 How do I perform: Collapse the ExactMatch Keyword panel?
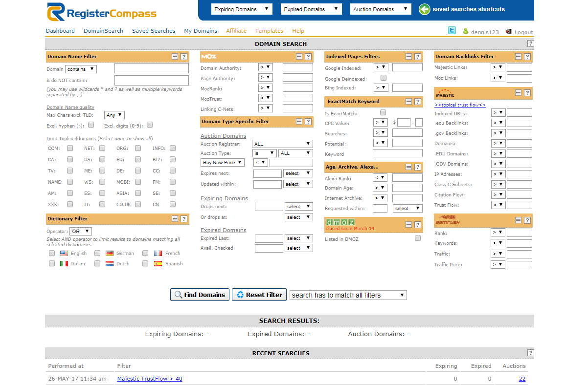coord(409,102)
